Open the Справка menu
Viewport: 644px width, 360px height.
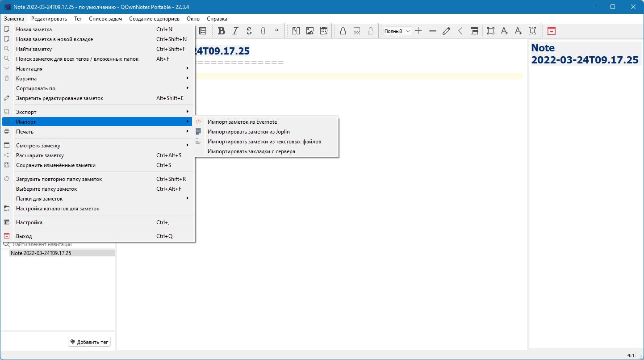click(x=217, y=19)
